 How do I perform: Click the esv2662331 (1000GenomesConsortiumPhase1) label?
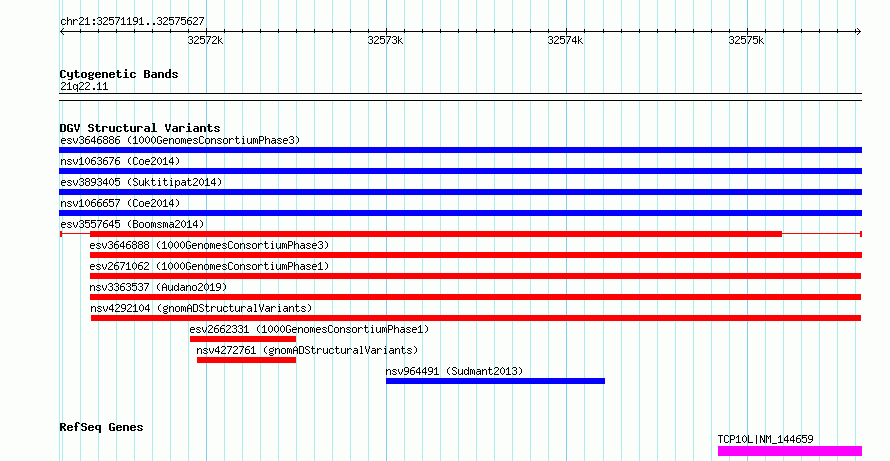(309, 329)
